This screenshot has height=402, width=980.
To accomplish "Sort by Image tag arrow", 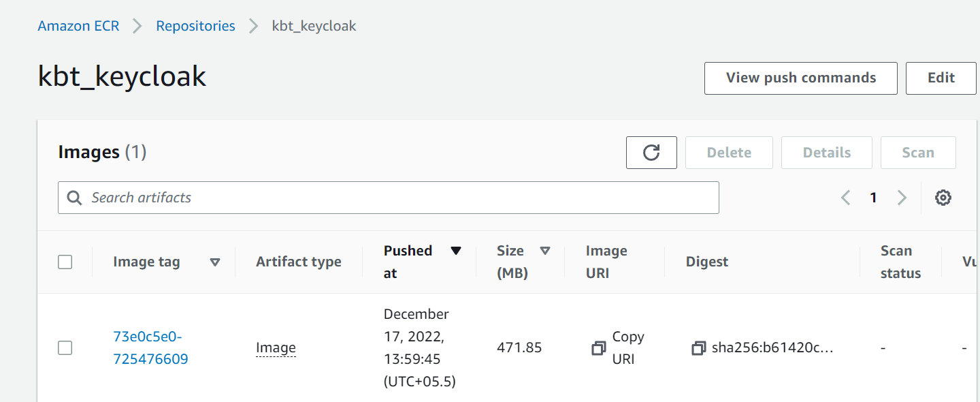I will [x=215, y=262].
